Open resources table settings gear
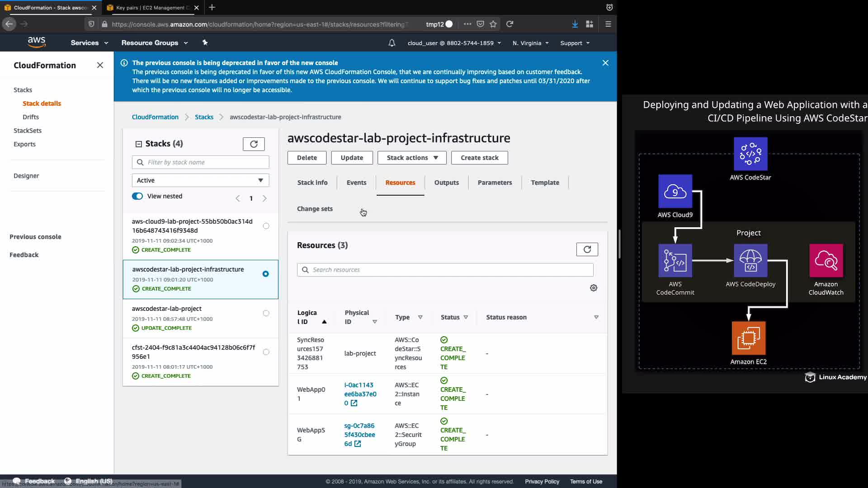This screenshot has width=868, height=488. (x=594, y=288)
